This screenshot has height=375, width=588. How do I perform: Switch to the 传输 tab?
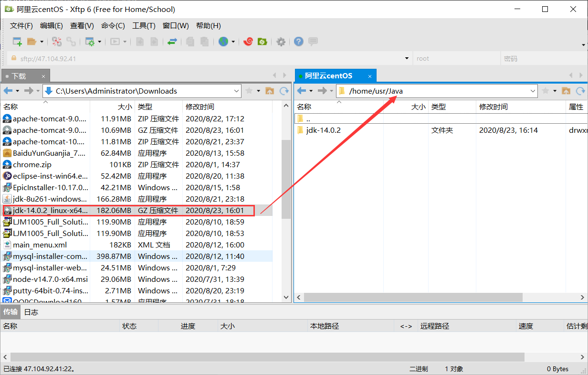click(10, 312)
